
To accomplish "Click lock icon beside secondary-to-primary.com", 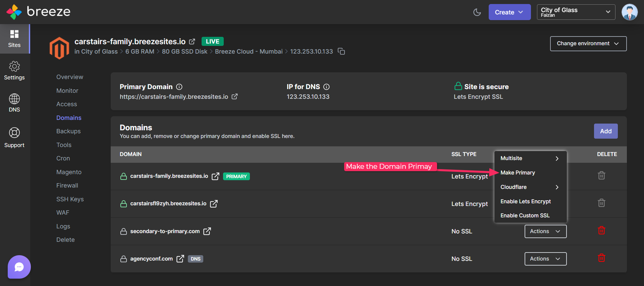I will pyautogui.click(x=123, y=231).
